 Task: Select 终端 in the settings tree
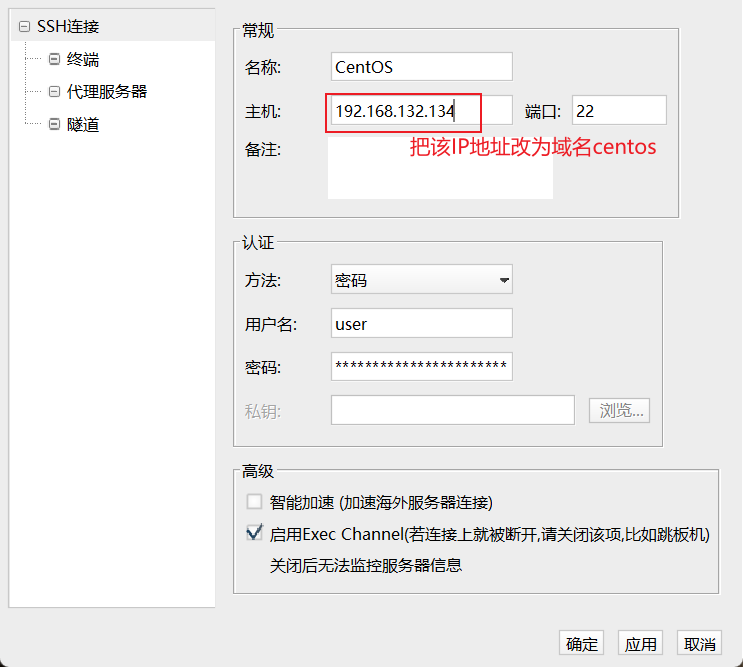83,59
